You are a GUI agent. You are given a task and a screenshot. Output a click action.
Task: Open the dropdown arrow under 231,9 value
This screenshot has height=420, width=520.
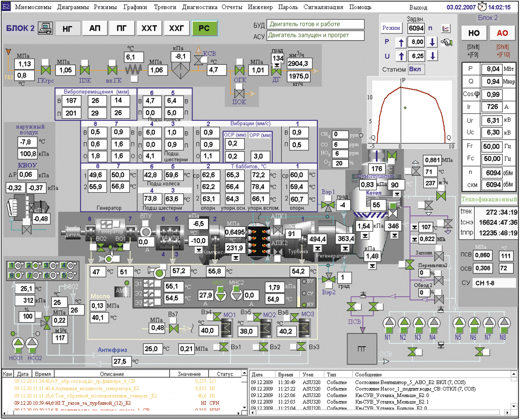[236, 257]
